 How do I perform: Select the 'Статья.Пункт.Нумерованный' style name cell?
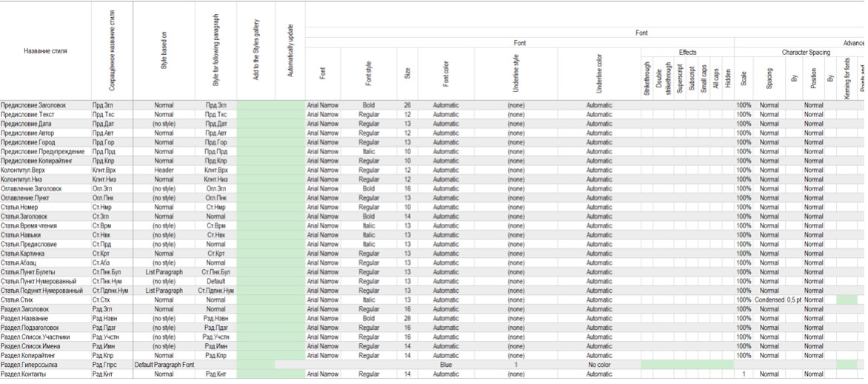[x=45, y=282]
